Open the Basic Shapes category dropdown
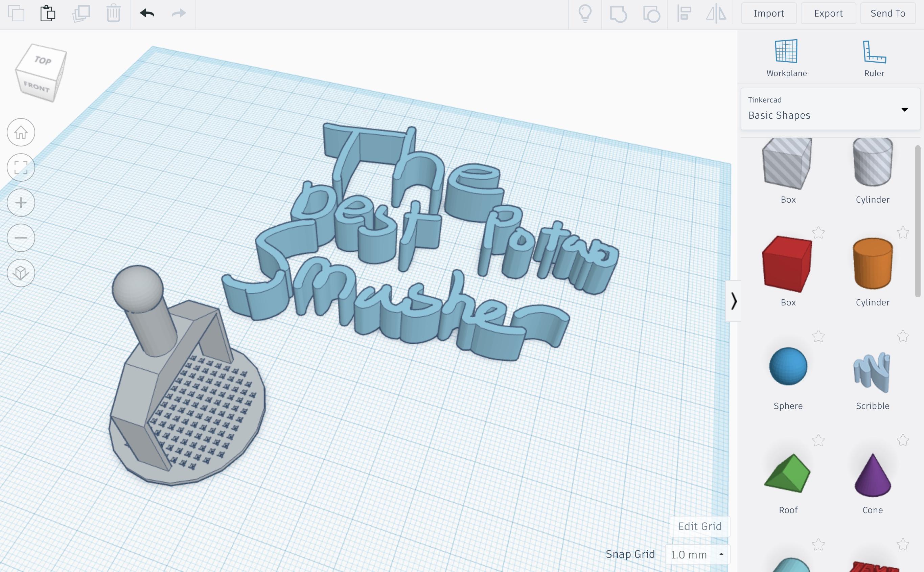Screen dimensions: 924x572 click(830, 109)
